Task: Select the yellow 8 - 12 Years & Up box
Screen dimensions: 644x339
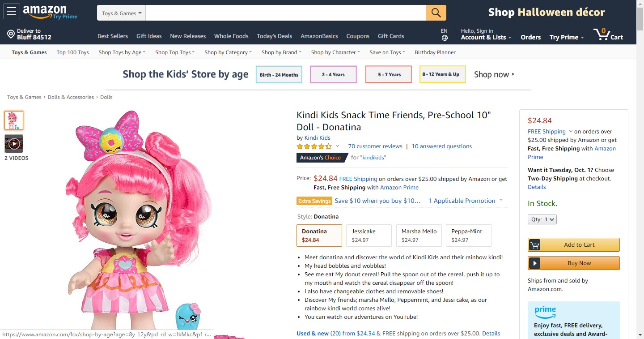Action: coord(442,74)
